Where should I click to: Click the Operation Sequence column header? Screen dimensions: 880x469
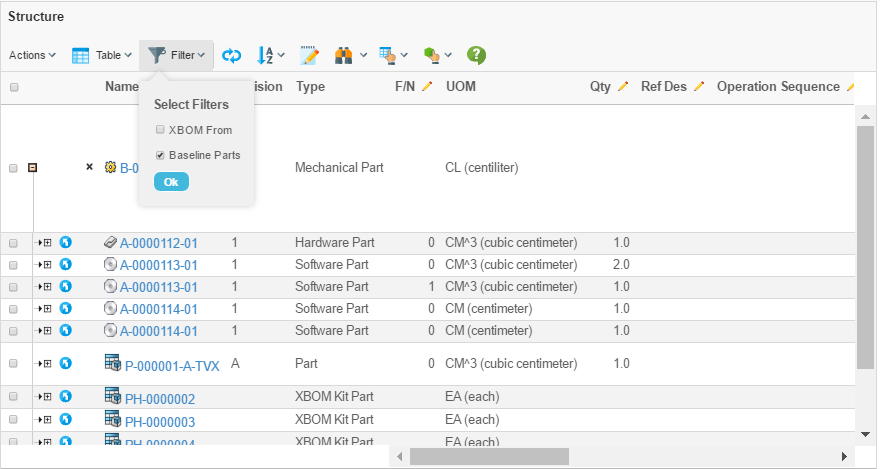(778, 87)
